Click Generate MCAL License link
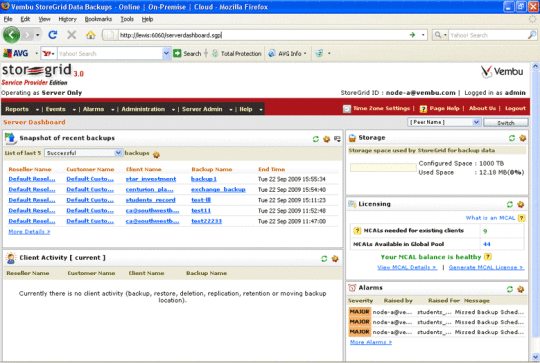The width and height of the screenshot is (540, 363). [486, 267]
